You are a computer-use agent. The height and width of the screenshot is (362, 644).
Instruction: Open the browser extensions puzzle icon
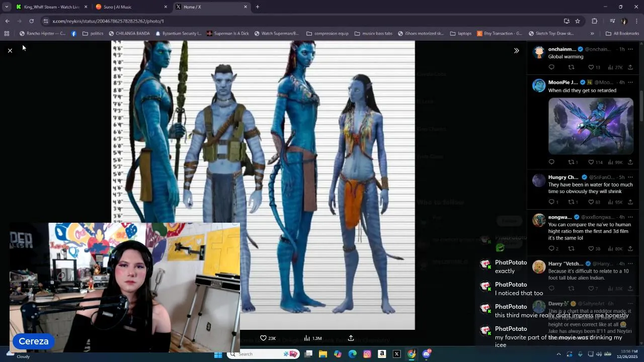595,21
